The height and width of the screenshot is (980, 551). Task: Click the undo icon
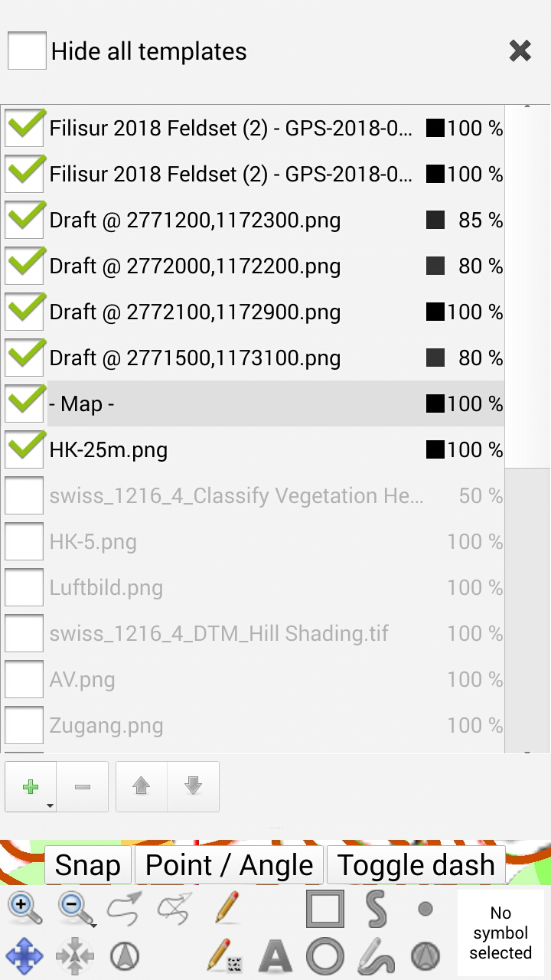click(x=122, y=907)
